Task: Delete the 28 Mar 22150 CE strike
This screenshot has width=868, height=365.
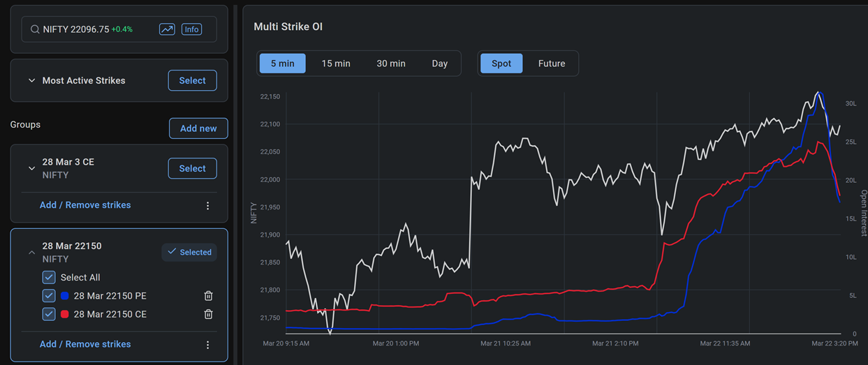Action: coord(208,314)
